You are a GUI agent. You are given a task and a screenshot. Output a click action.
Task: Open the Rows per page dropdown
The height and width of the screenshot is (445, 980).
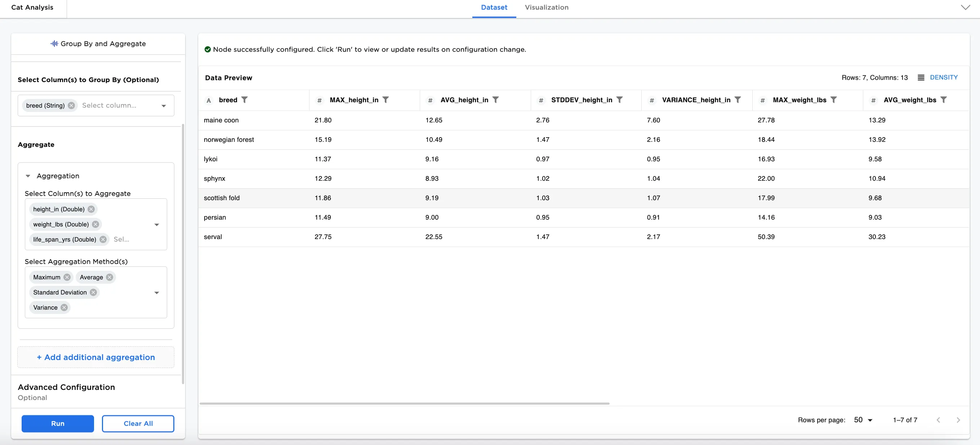[862, 420]
